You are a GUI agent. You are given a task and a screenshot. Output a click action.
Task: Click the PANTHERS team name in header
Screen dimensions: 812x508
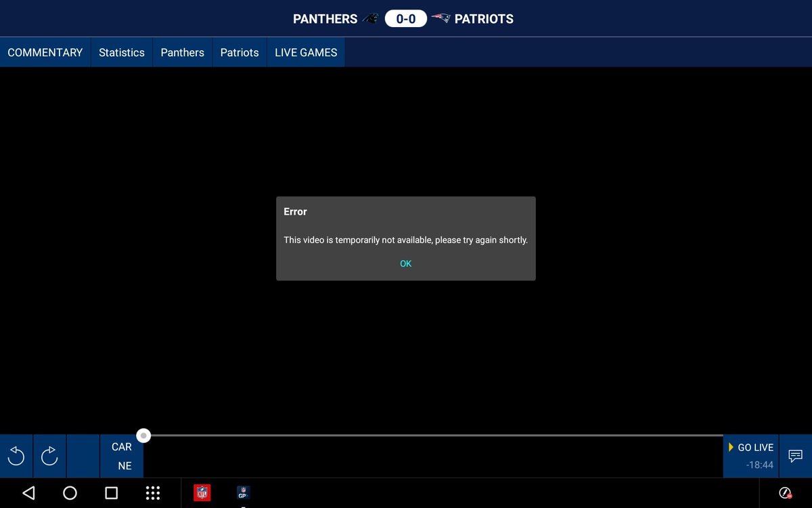(x=325, y=19)
